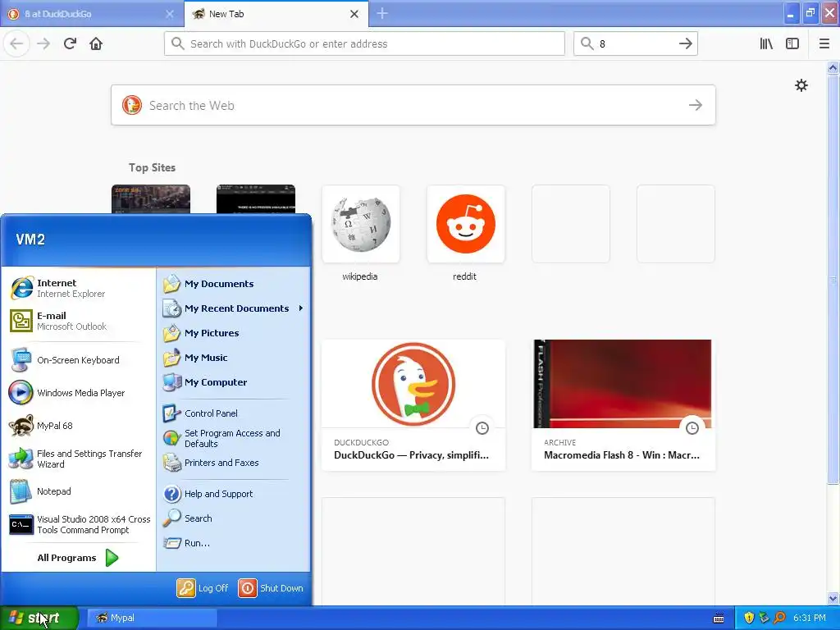The image size is (840, 630).
Task: Expand My Recent Documents submenu
Action: pos(234,308)
